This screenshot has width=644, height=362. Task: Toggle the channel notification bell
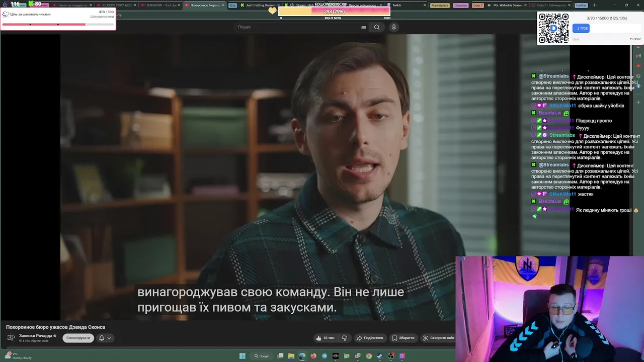point(101,338)
